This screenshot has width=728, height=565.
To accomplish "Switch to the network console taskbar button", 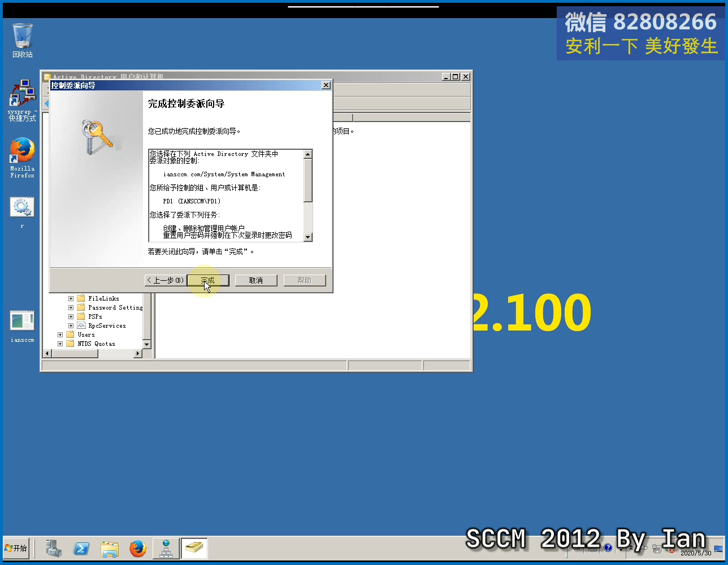I will [x=166, y=548].
